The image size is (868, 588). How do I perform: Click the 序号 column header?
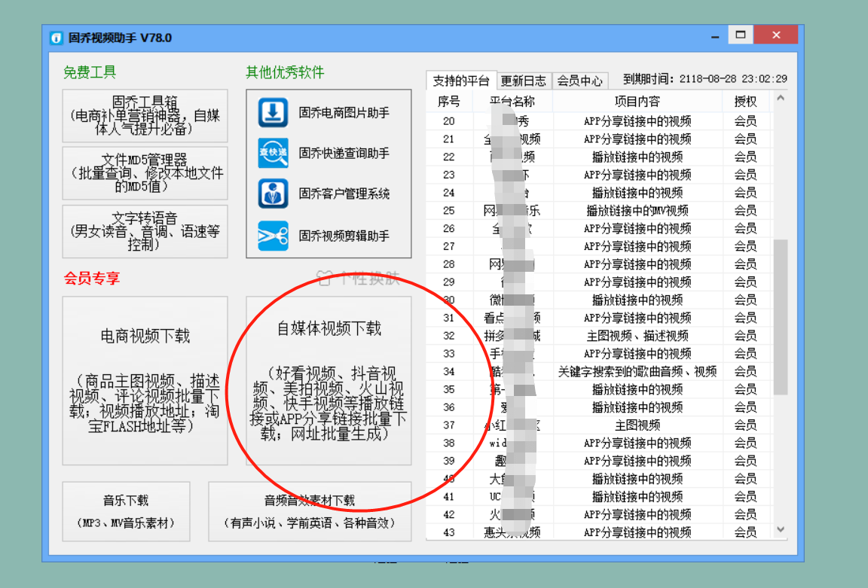[449, 101]
